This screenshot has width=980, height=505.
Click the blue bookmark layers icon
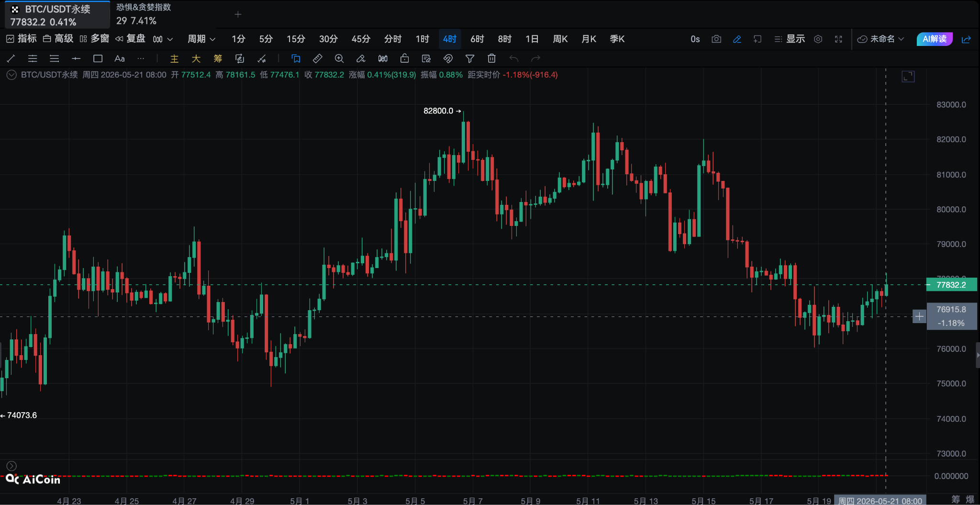click(x=296, y=58)
